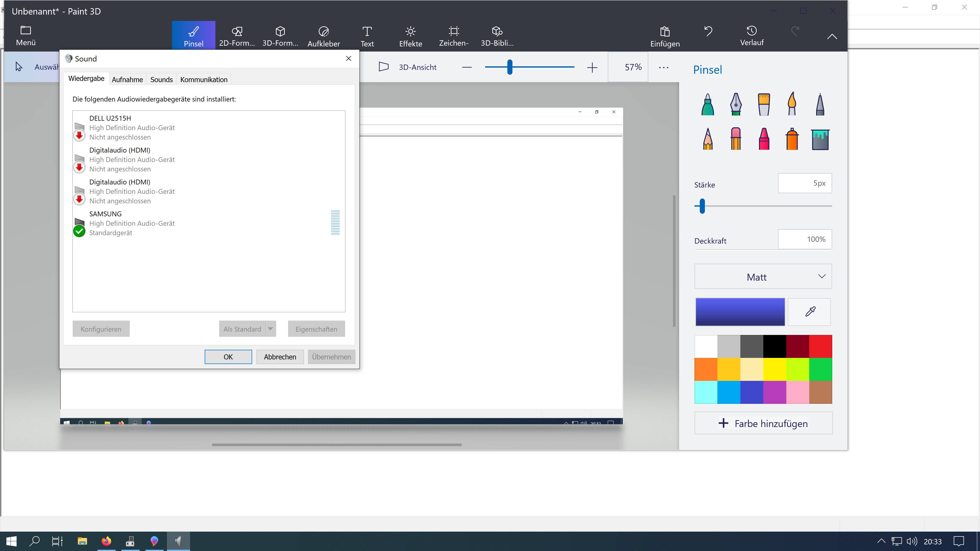Choose the fill bucket tool

(x=820, y=140)
